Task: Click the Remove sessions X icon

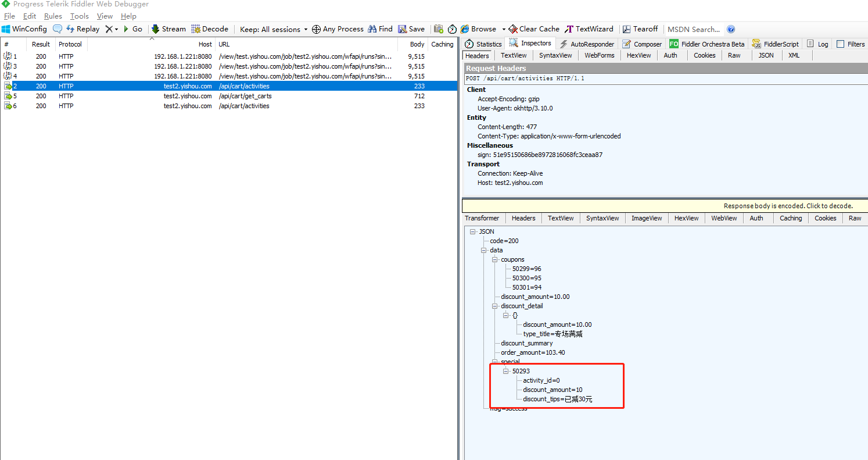Action: (x=109, y=29)
